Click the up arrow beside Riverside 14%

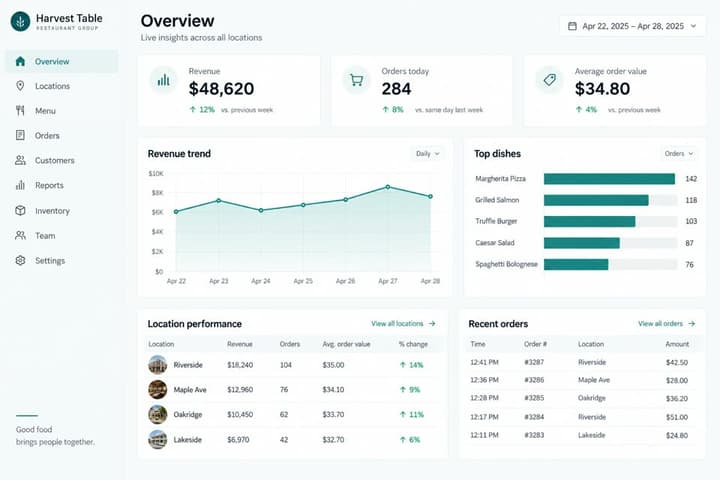pyautogui.click(x=403, y=365)
